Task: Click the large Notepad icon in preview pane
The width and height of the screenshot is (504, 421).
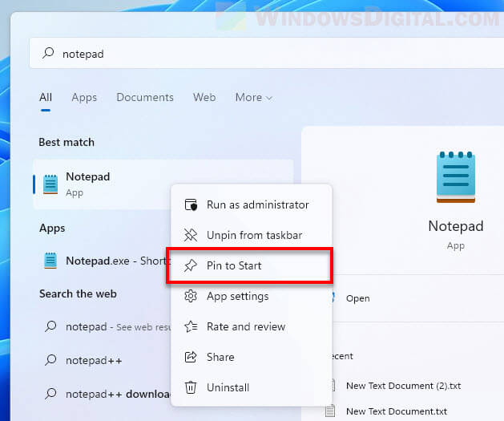Action: tap(456, 177)
